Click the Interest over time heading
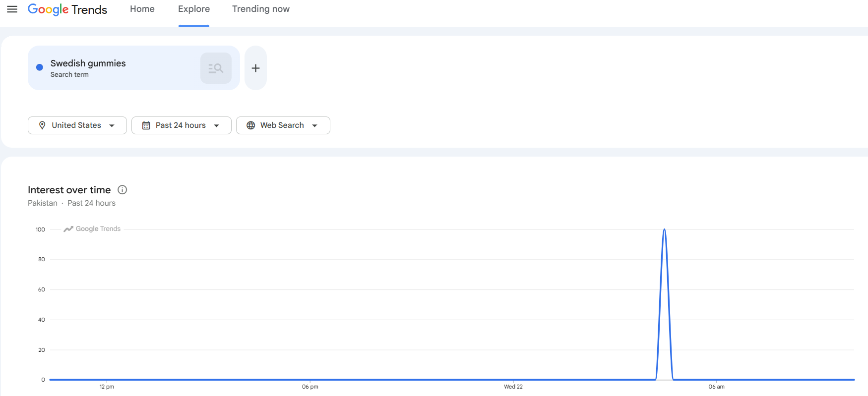This screenshot has height=396, width=868. (x=69, y=190)
